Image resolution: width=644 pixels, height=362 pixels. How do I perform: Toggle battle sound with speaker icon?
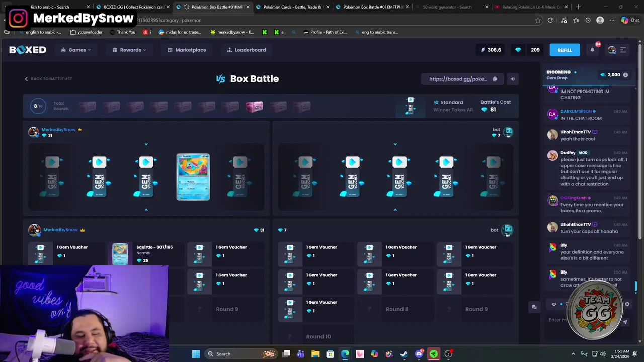click(x=513, y=79)
